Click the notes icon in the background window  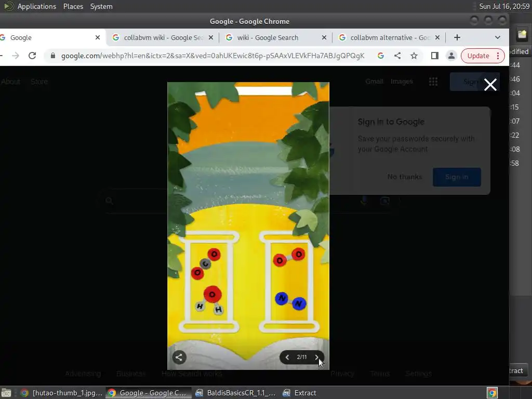click(522, 34)
